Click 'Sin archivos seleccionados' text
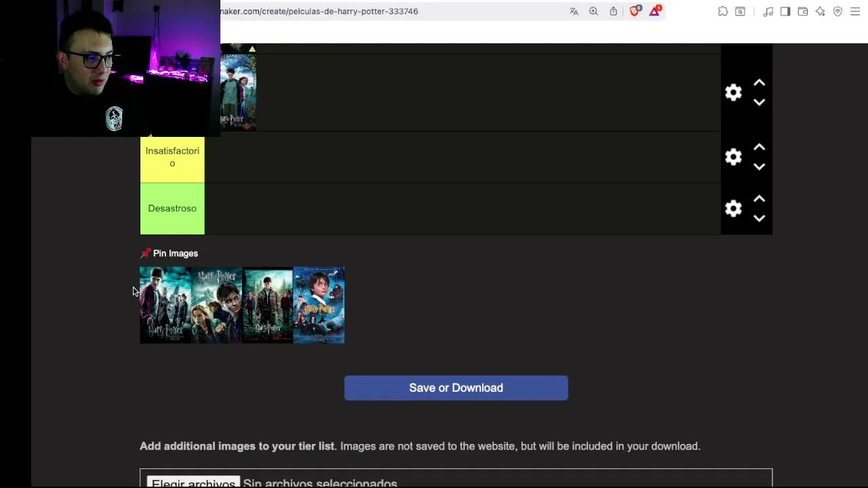This screenshot has height=488, width=868. pos(320,483)
